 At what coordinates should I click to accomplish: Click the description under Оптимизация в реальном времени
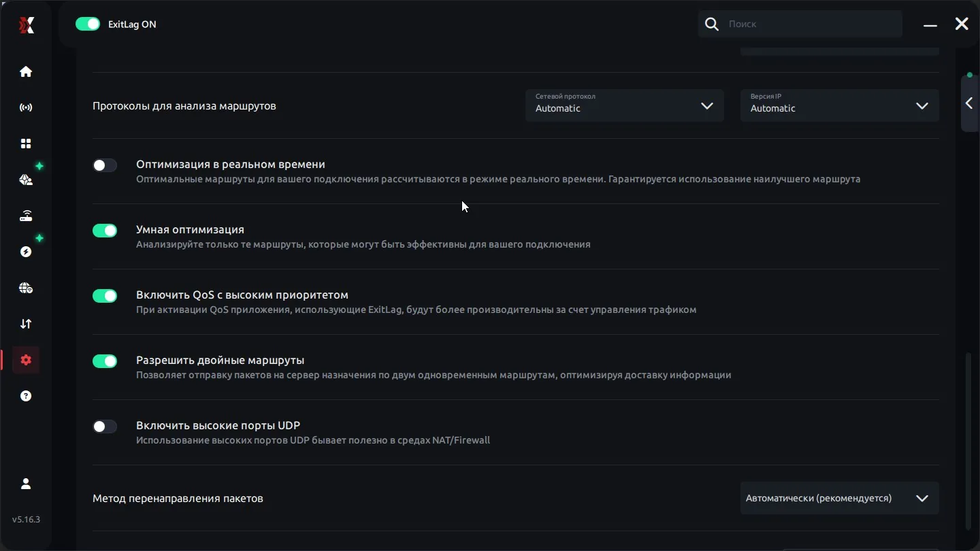coord(498,180)
